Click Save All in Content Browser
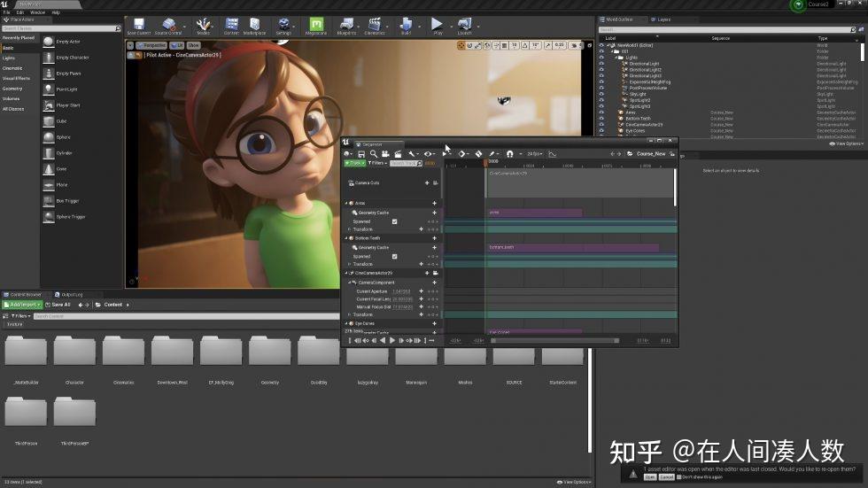 [58, 305]
